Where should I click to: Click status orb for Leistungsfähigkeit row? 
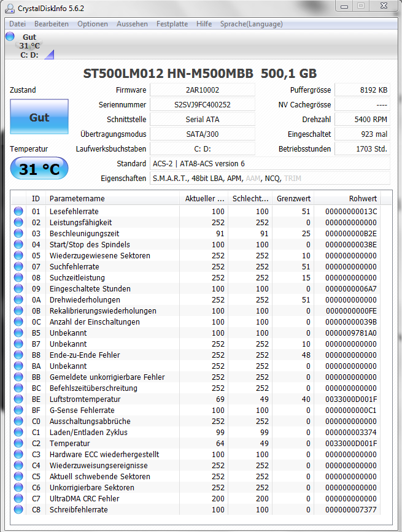tap(18, 222)
